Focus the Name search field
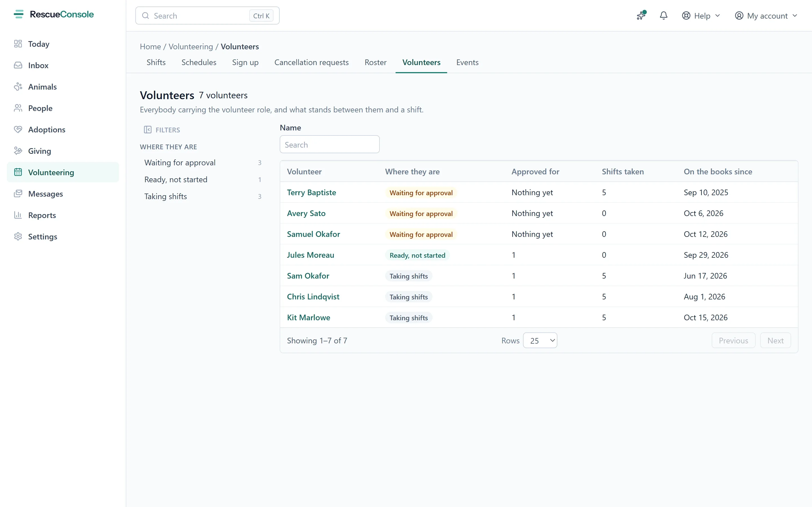 point(330,144)
